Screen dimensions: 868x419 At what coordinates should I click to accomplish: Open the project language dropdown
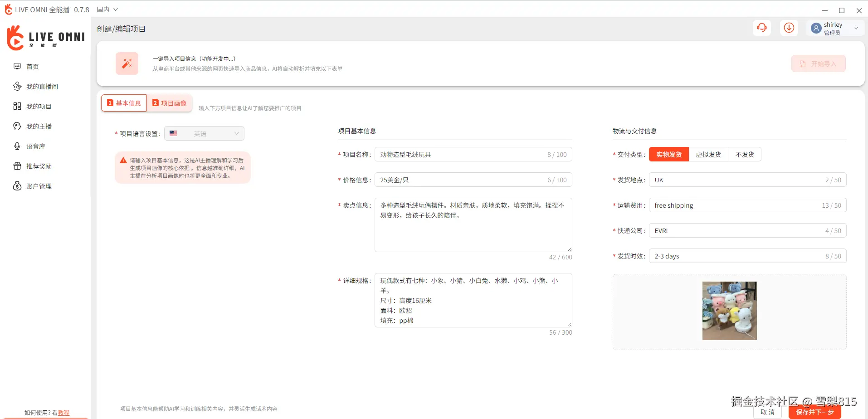pos(204,133)
